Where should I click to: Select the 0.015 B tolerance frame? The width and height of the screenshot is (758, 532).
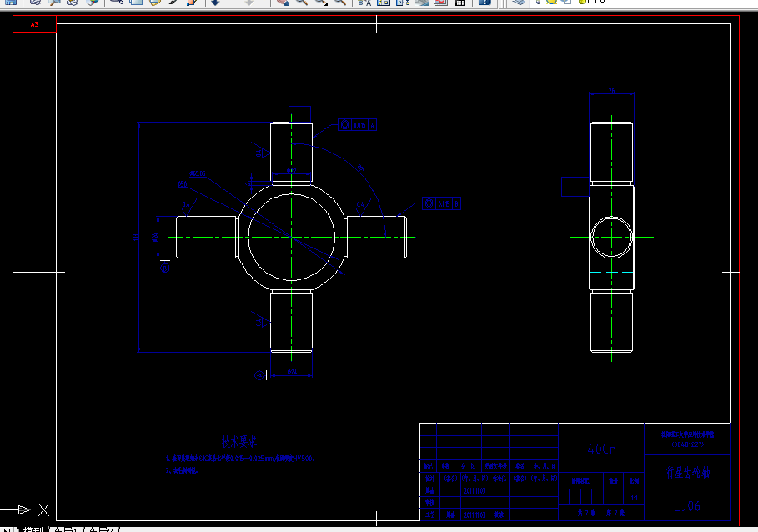pos(441,204)
